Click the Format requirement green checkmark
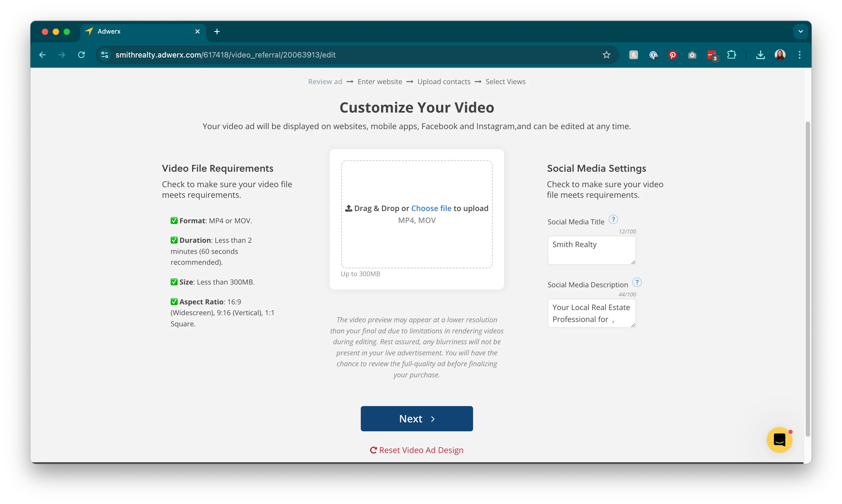Image resolution: width=842 pixels, height=504 pixels. tap(174, 221)
